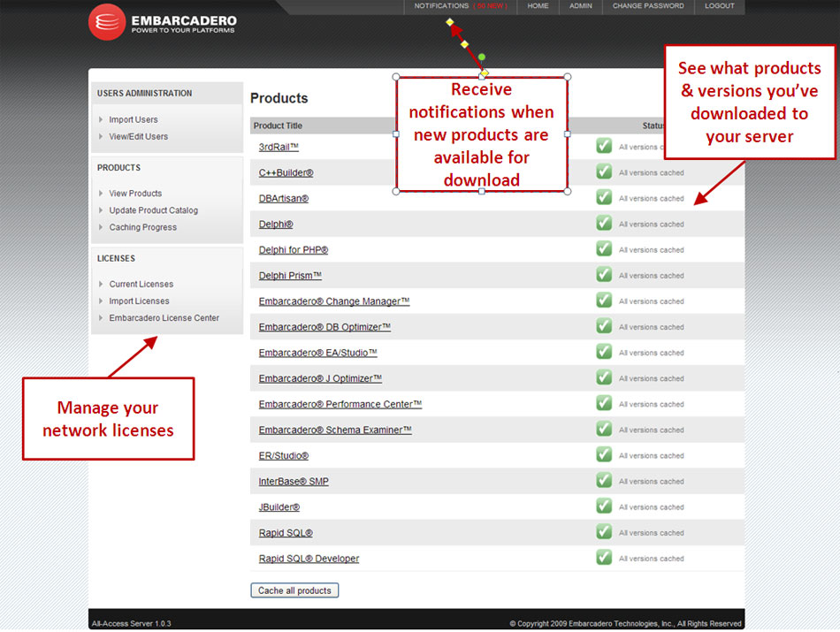Click the green check icon for Rapid SQL®

pos(604,531)
